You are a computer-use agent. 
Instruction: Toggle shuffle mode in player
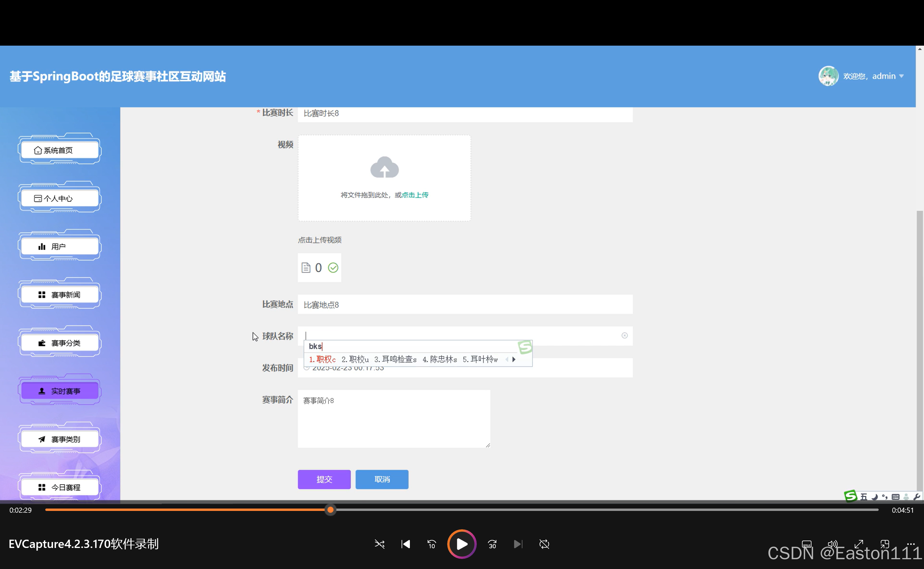(379, 544)
